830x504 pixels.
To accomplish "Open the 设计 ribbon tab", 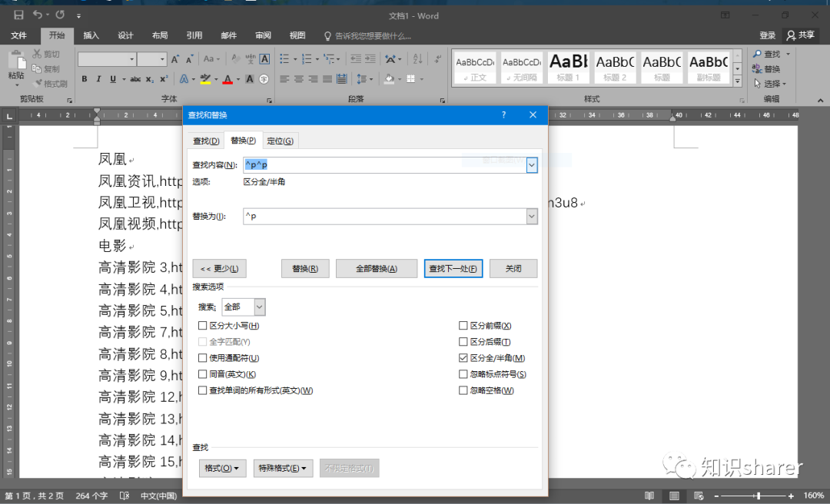I will (x=125, y=35).
